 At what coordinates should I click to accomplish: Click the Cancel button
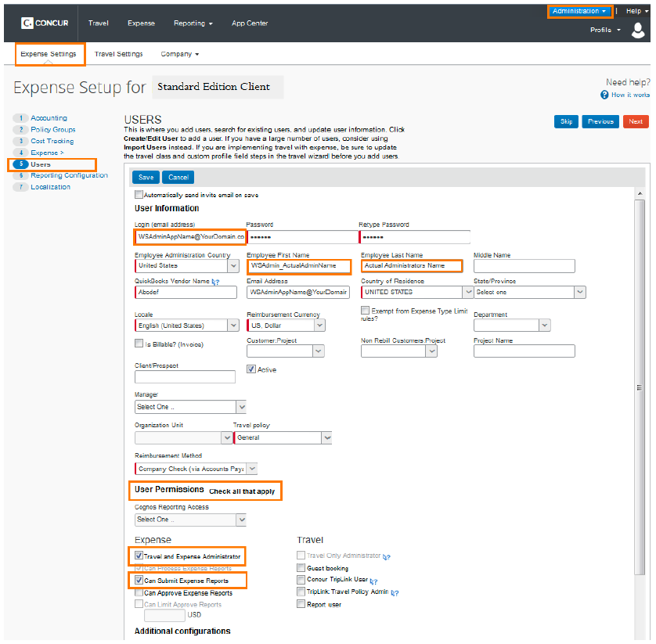click(x=178, y=178)
